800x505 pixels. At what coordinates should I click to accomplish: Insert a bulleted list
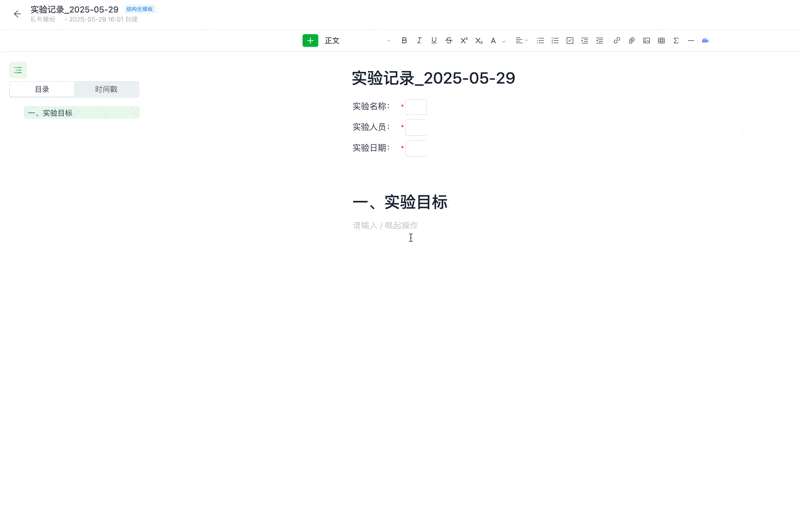[x=540, y=41]
